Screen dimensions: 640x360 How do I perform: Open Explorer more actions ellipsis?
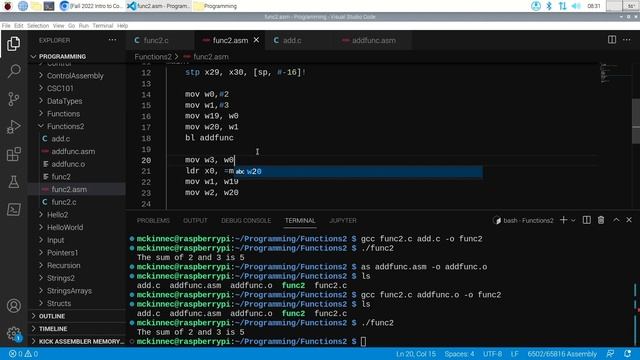tap(112, 40)
